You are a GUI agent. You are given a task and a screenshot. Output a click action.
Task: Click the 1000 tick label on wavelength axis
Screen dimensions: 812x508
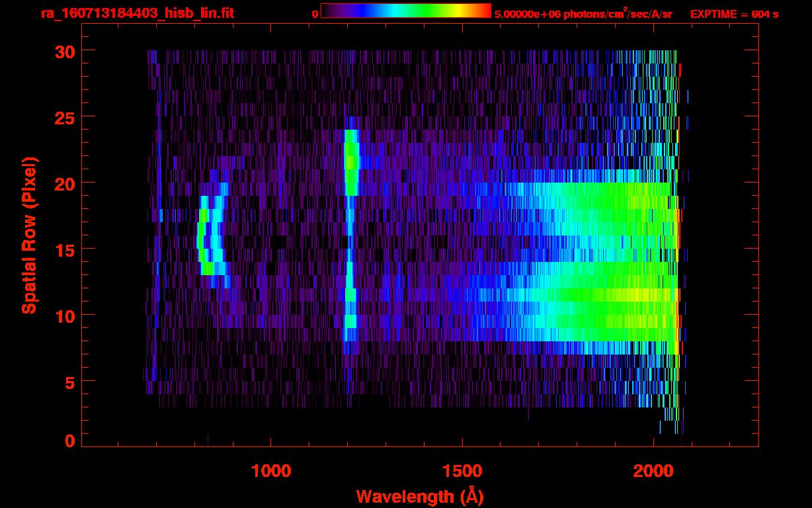pos(271,470)
